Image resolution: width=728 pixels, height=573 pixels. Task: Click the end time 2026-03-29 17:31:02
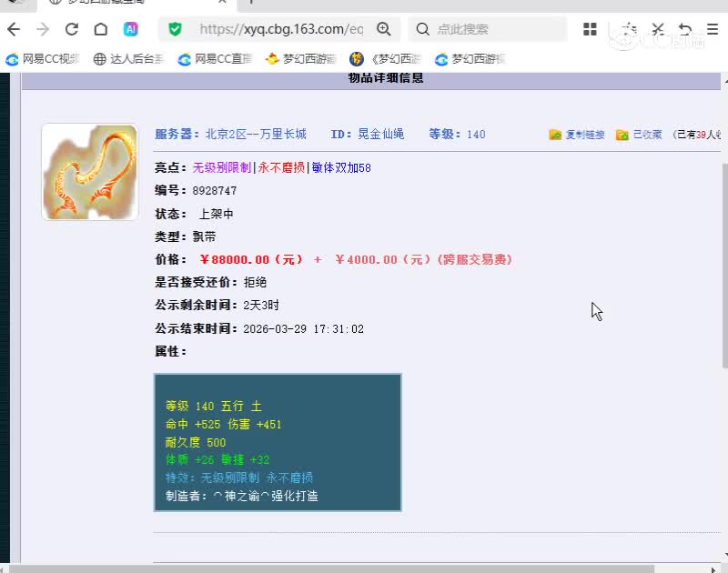[x=304, y=329]
